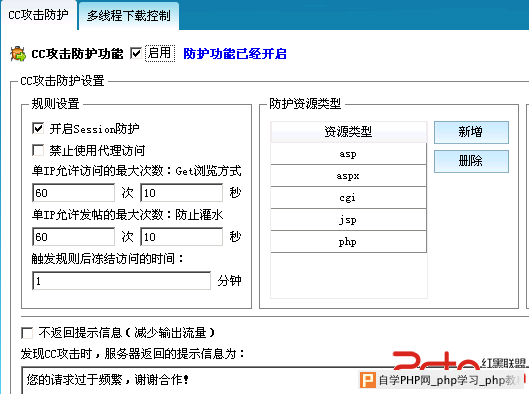Viewport: 529px width, 394px height.
Task: Click the CC攻击防护功能 bug icon
Action: coord(18,54)
